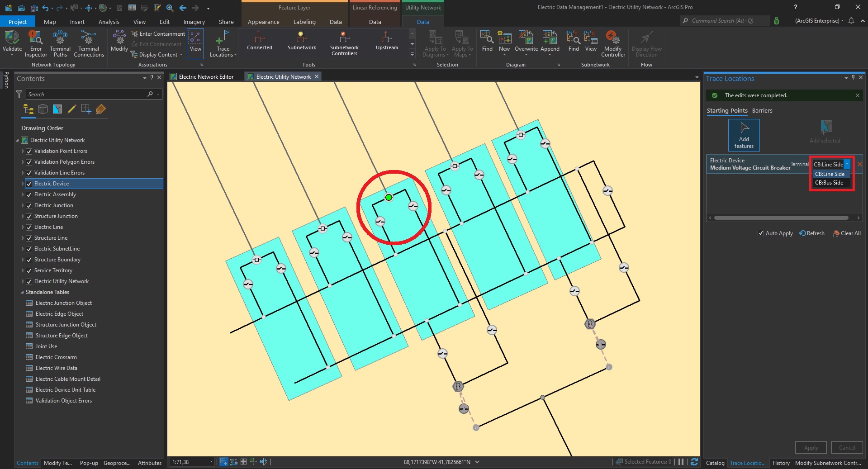The height and width of the screenshot is (469, 868).
Task: Collapse the Electric Utility Network map node
Action: [x=18, y=140]
